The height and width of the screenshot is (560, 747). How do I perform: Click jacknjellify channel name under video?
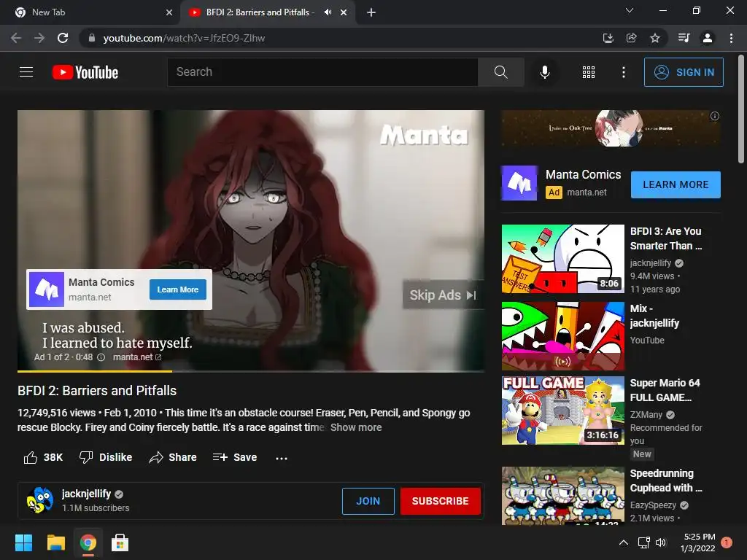[x=86, y=494]
